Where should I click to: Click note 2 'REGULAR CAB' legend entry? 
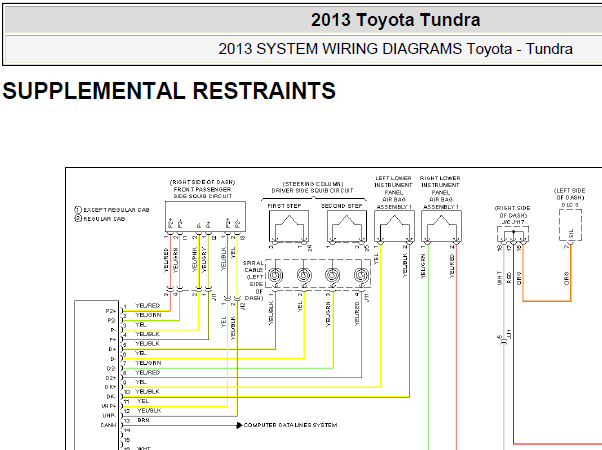(100, 219)
